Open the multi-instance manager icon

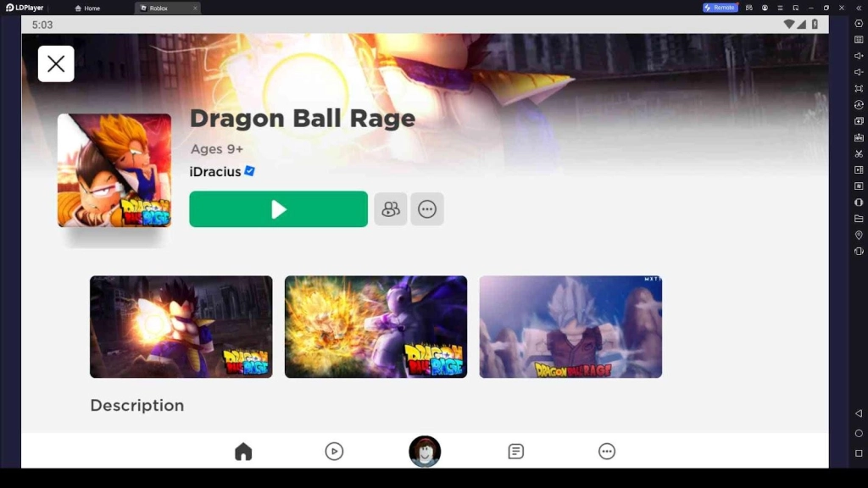point(859,120)
